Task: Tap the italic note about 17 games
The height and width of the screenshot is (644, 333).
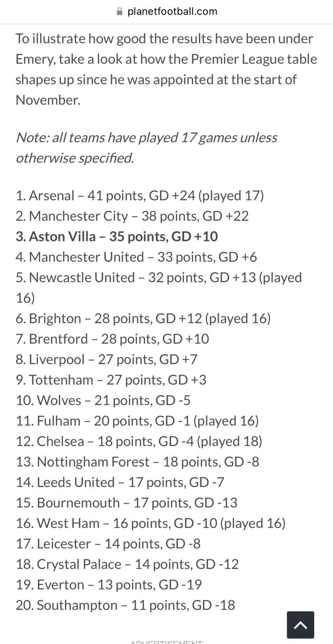Action: pos(146,148)
